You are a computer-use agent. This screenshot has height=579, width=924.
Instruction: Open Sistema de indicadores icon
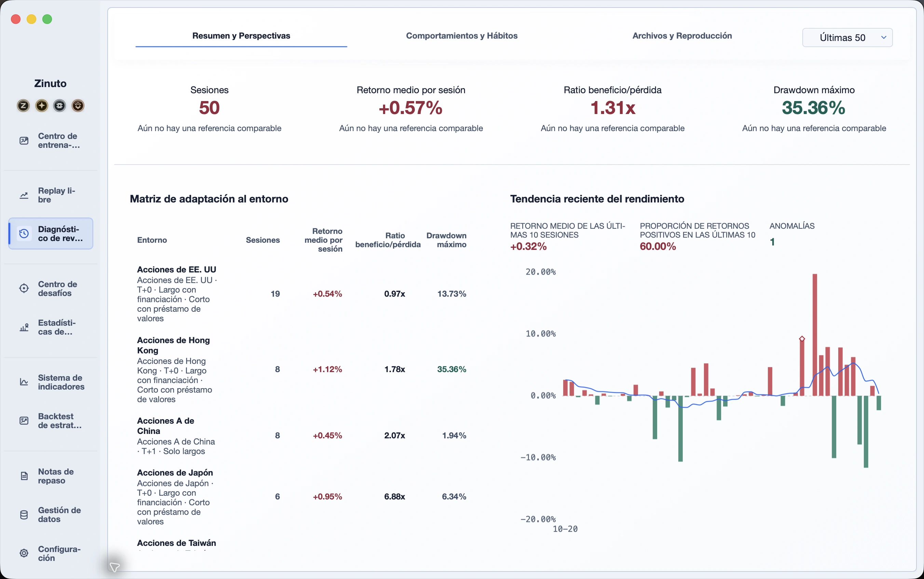pos(24,382)
